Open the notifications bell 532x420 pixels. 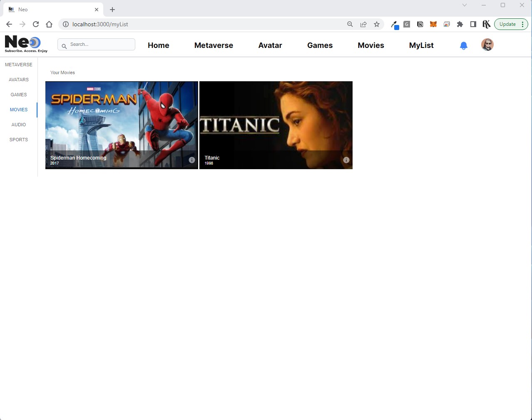coord(463,45)
